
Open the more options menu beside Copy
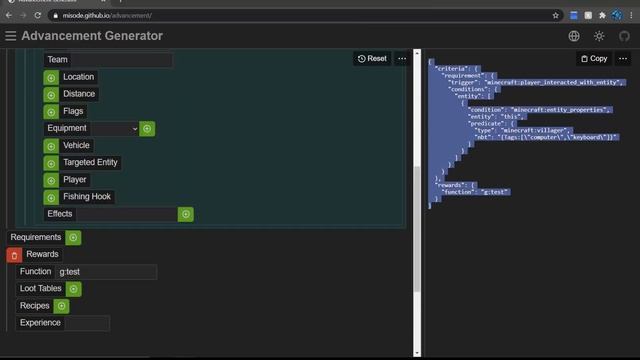[x=623, y=59]
